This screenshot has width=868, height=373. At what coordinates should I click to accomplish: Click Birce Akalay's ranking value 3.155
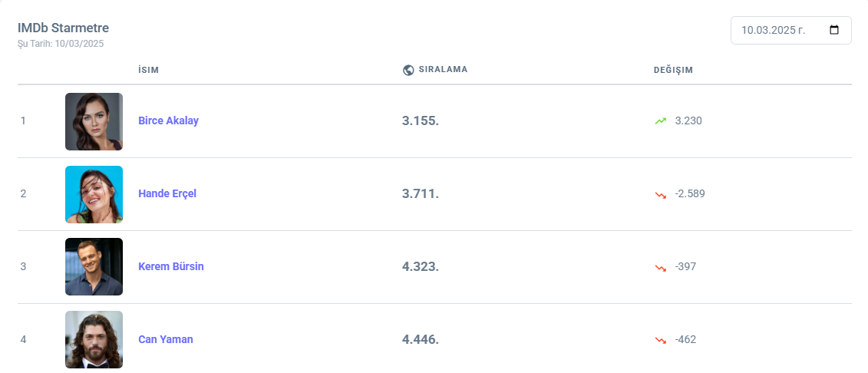tap(420, 121)
